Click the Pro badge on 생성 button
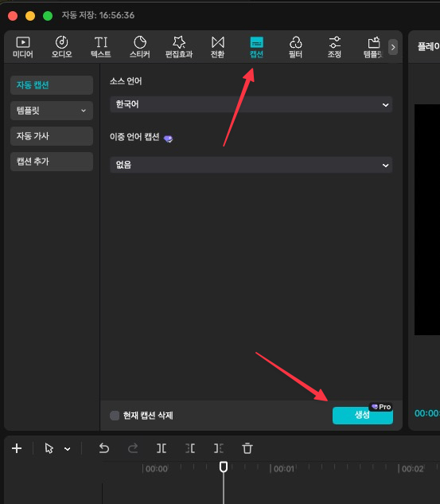 click(x=381, y=407)
